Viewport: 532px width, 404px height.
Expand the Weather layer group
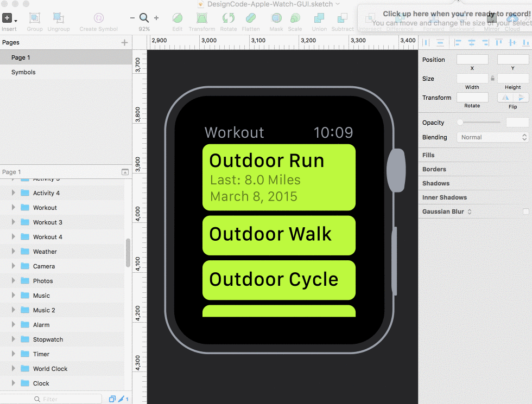click(x=14, y=252)
